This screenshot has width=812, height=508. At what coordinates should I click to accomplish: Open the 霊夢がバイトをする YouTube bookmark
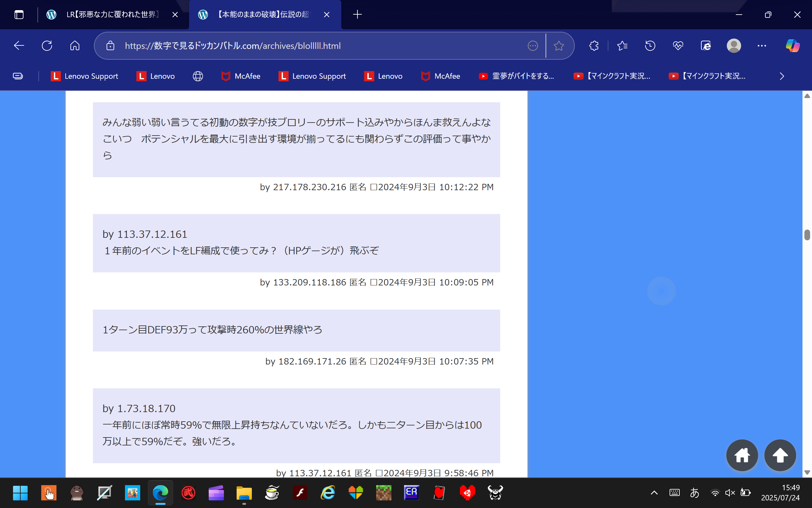(x=516, y=76)
